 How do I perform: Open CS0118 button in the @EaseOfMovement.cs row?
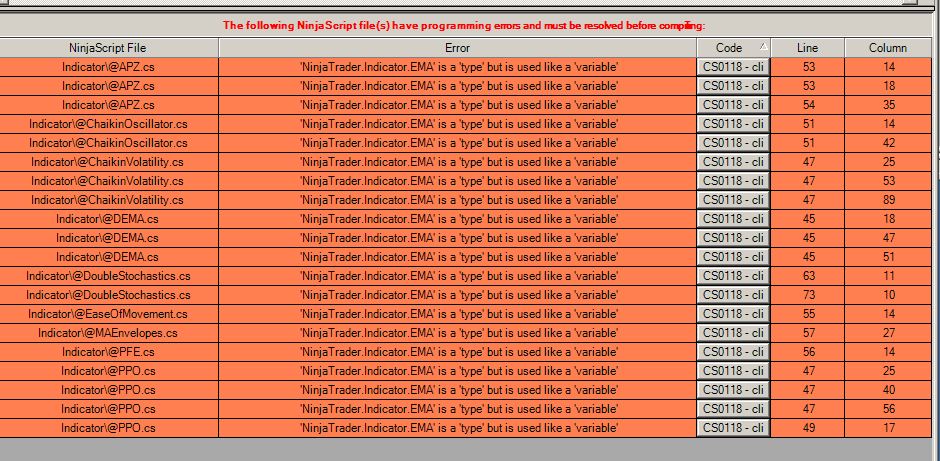pyautogui.click(x=733, y=314)
